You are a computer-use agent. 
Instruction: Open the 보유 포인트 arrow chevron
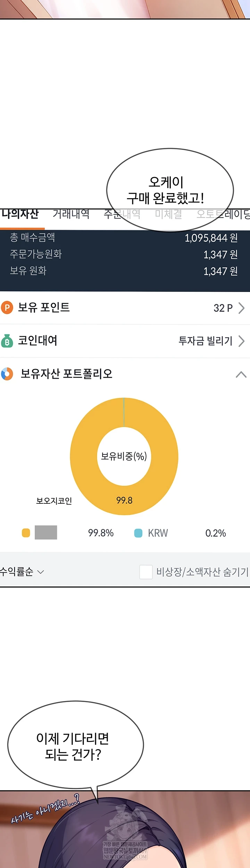pyautogui.click(x=242, y=308)
